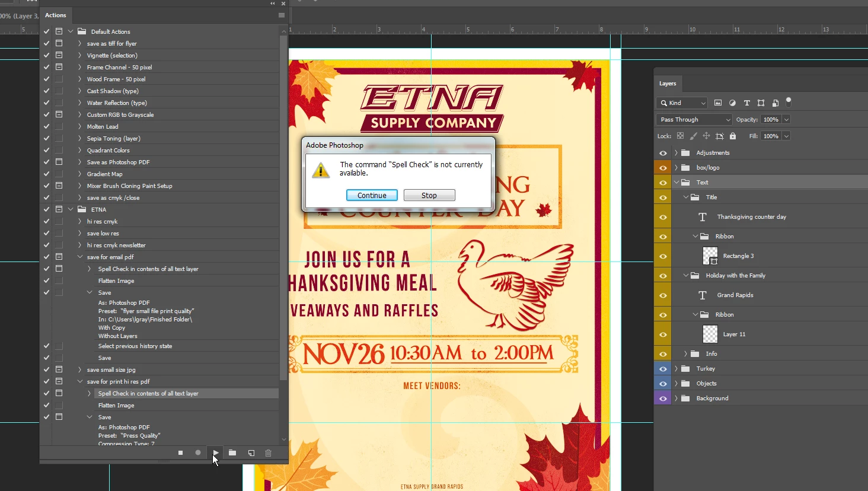Expand the Sepia Toning (layer) action

click(x=79, y=138)
